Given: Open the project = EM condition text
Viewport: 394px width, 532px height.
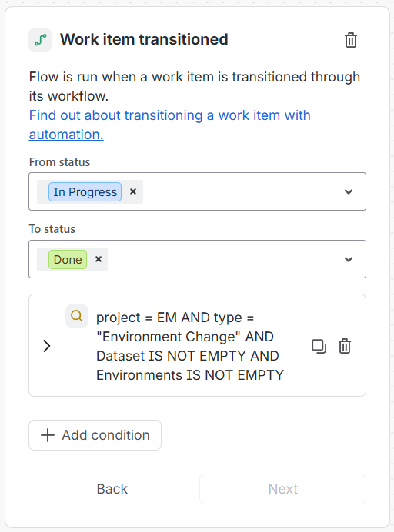Looking at the screenshot, I should tap(190, 346).
